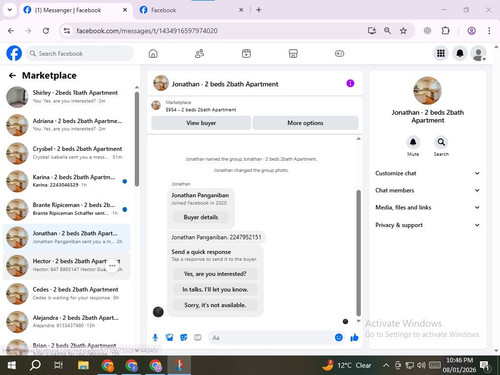Click the Search Facebook input field
The image size is (500, 375).
click(80, 53)
